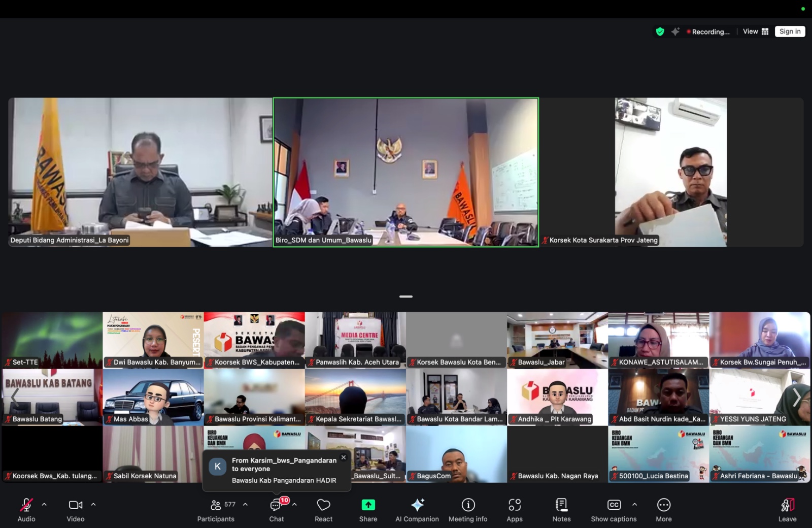Leave the meeting
The width and height of the screenshot is (812, 528).
click(x=787, y=510)
